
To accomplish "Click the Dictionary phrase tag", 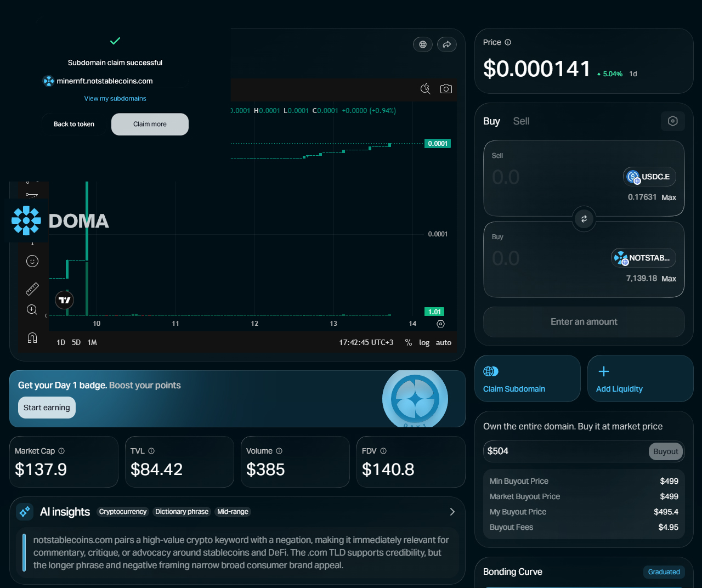I will [182, 512].
